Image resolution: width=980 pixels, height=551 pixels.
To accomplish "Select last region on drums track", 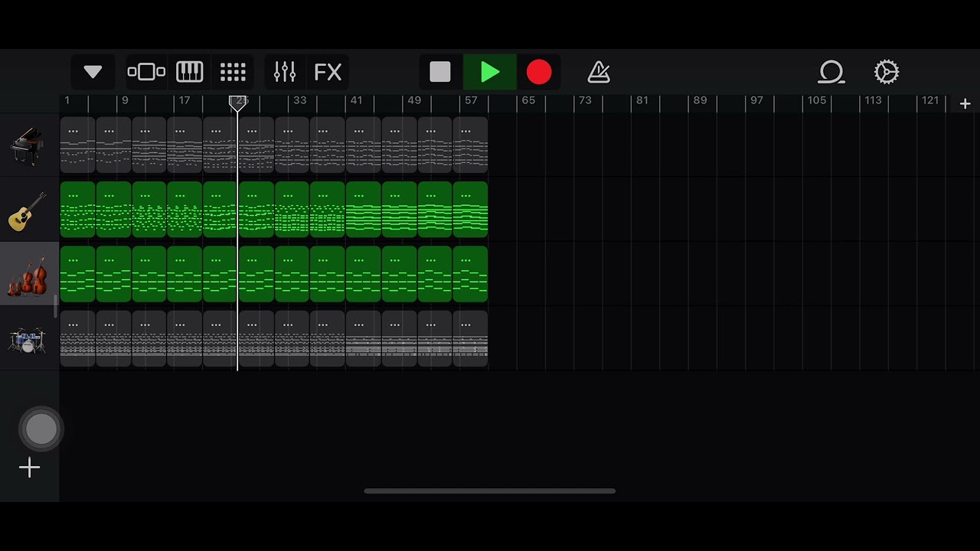I will pos(471,338).
